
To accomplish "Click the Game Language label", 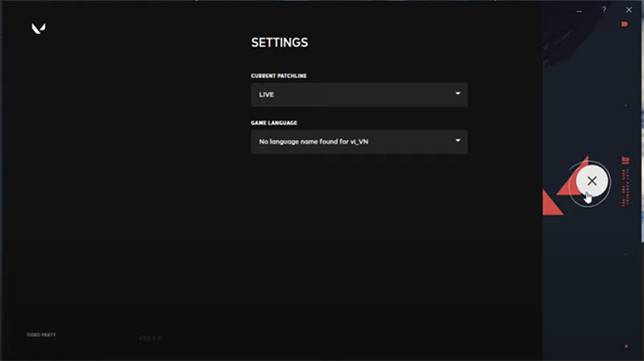I will (274, 122).
